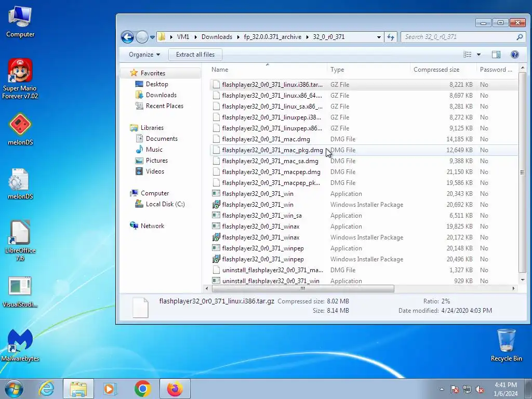Select the red melonDS desktop icon

(20, 129)
